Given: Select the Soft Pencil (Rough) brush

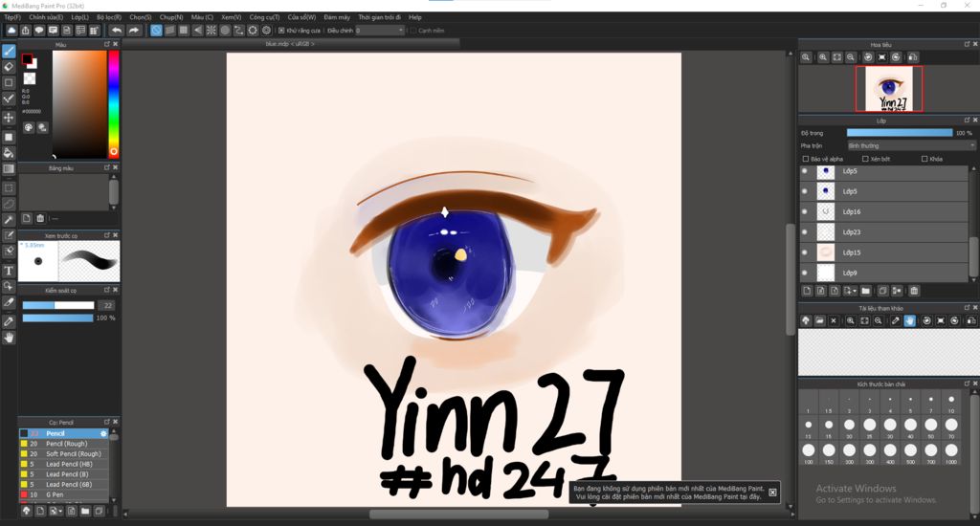Looking at the screenshot, I should (64, 453).
